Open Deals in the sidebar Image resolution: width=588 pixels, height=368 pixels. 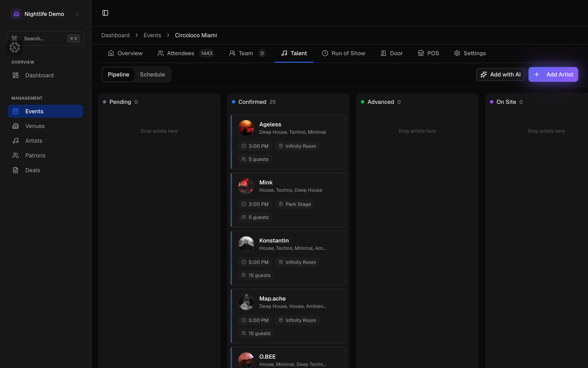point(46,170)
